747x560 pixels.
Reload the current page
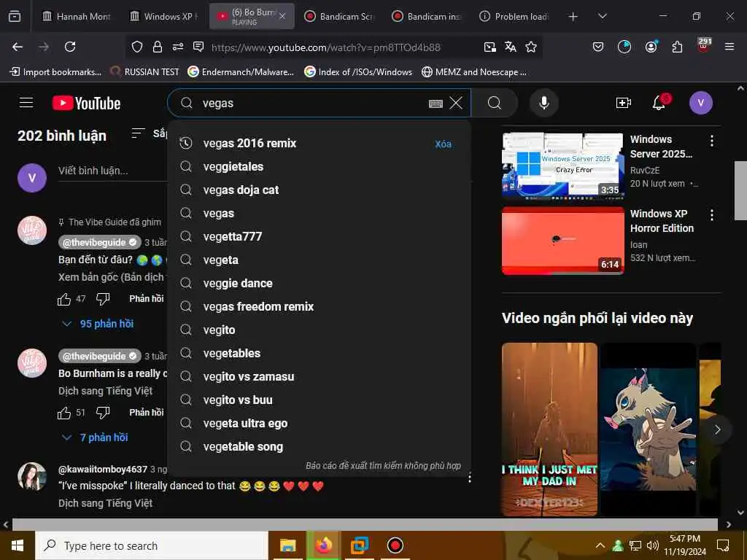[x=70, y=47]
